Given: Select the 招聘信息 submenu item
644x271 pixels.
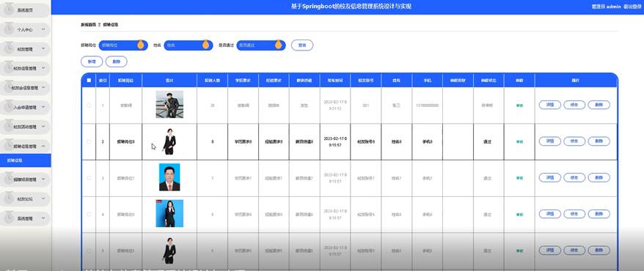Looking at the screenshot, I should (26, 160).
